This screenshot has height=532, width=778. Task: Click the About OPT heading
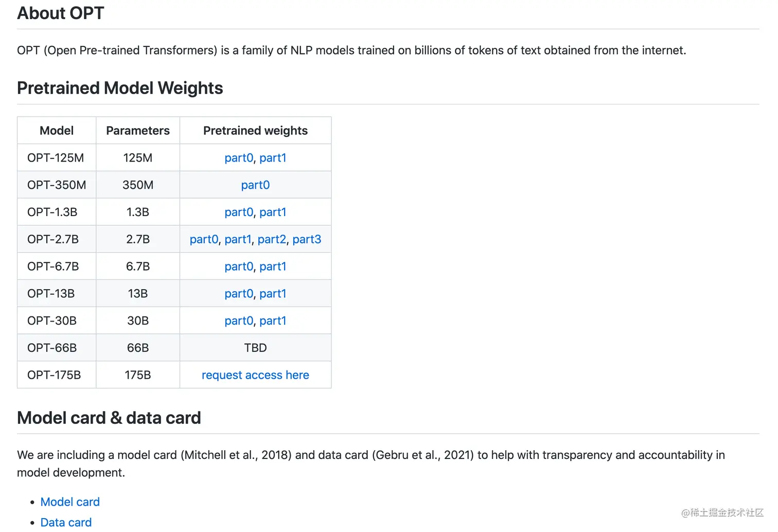(61, 13)
